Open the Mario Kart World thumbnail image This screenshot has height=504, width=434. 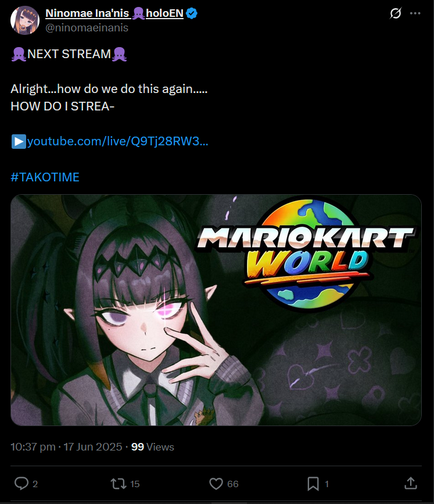click(216, 310)
